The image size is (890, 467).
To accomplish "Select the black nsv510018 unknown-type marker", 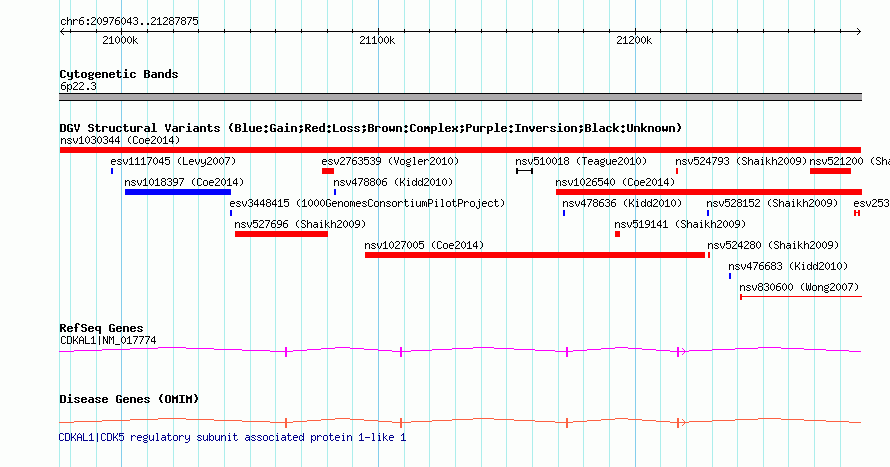I will (x=524, y=171).
